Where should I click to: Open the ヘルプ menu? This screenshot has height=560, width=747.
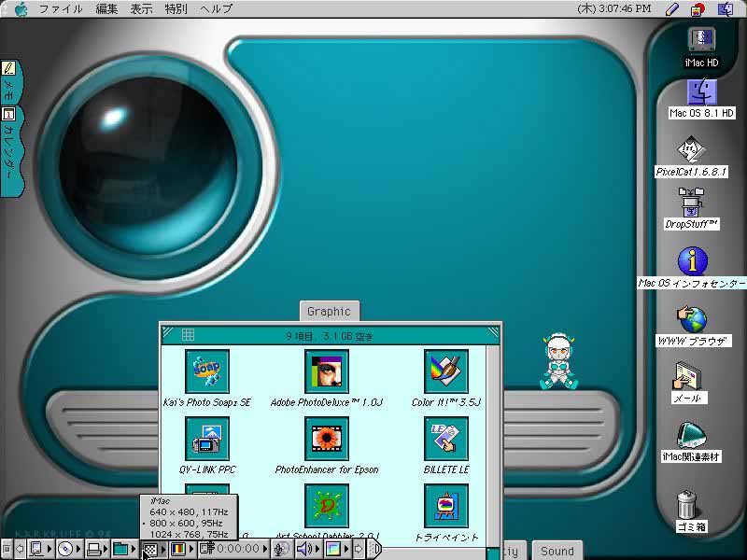click(x=216, y=9)
